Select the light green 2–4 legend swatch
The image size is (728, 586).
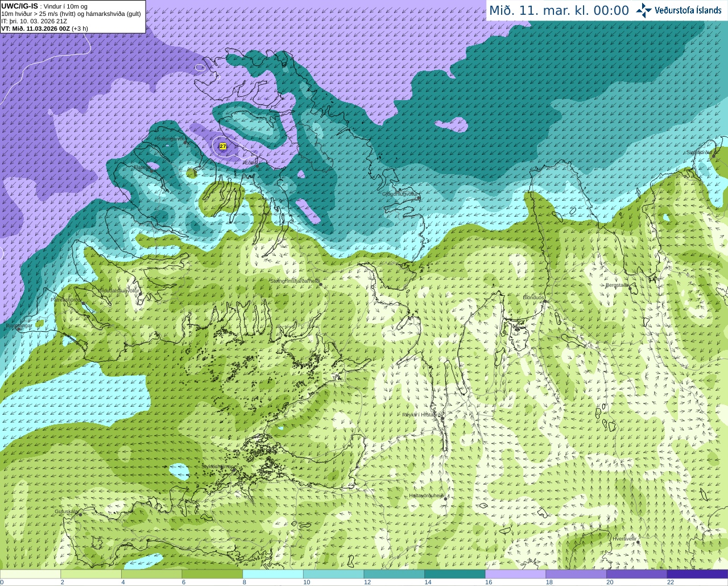click(91, 574)
